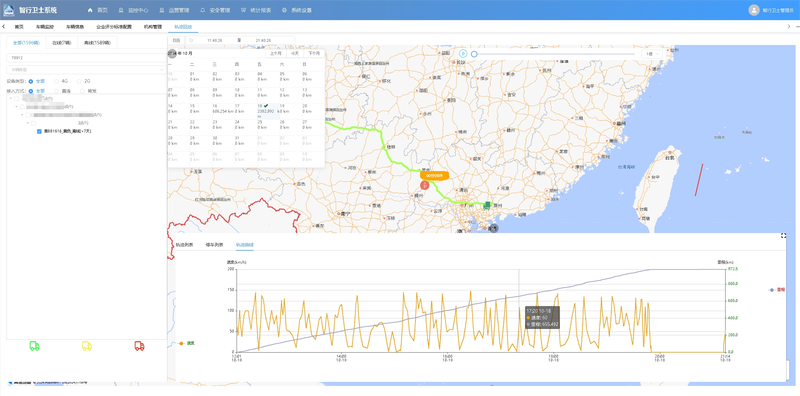
Task: Open the vehicle type dropdown under search
Action: pyautogui.click(x=86, y=69)
